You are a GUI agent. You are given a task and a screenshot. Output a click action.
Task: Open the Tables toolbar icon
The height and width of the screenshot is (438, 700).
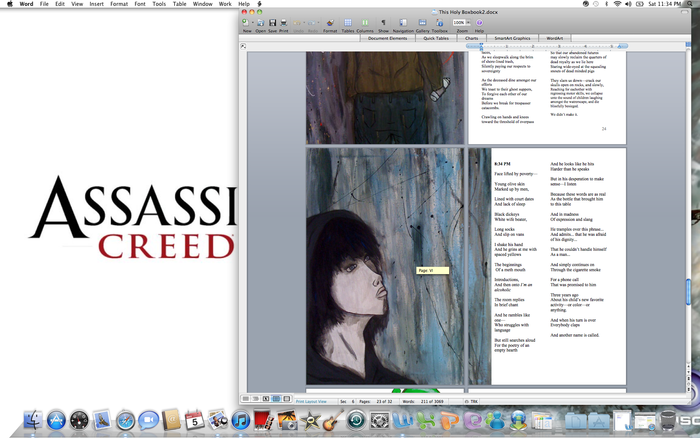click(348, 23)
